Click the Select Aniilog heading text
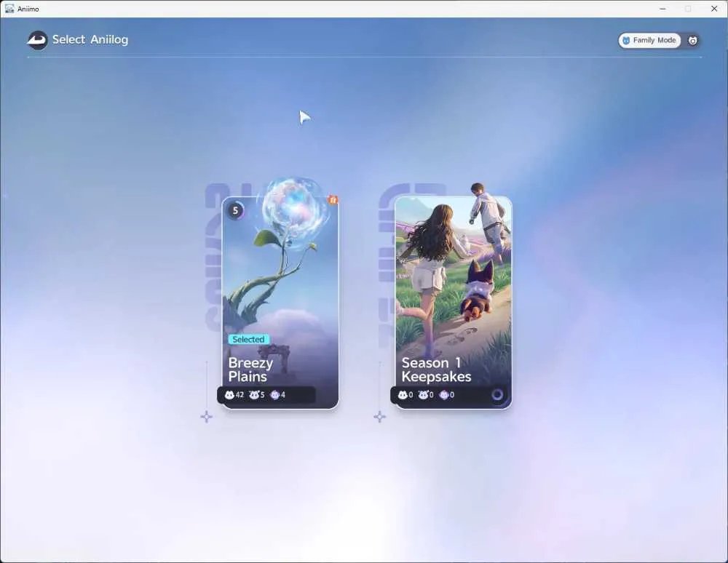The height and width of the screenshot is (563, 728). coord(90,40)
